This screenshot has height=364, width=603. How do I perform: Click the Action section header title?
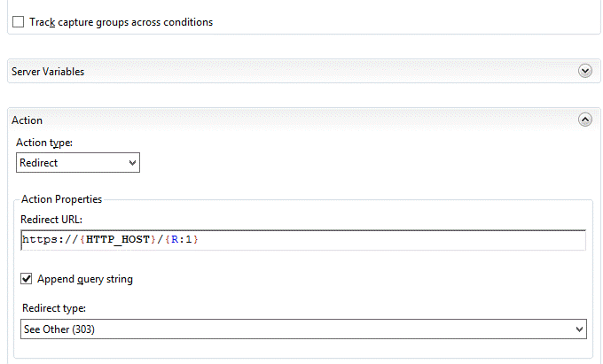[27, 120]
